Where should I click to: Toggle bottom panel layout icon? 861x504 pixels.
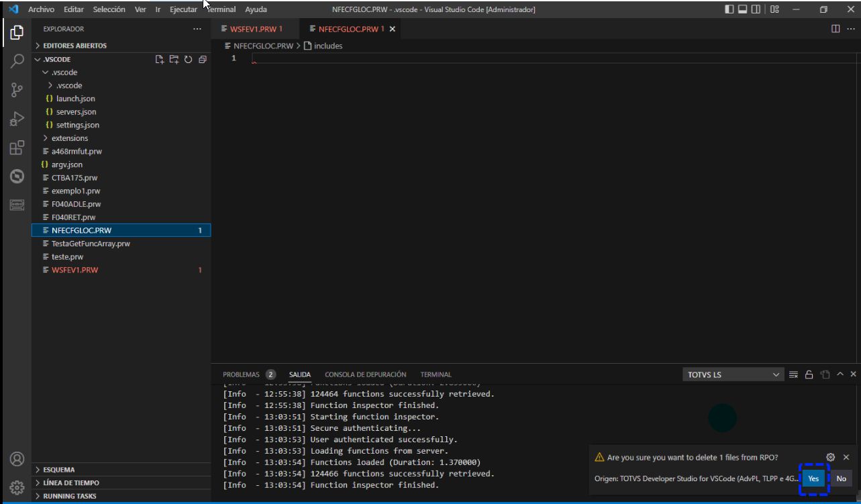(x=743, y=9)
